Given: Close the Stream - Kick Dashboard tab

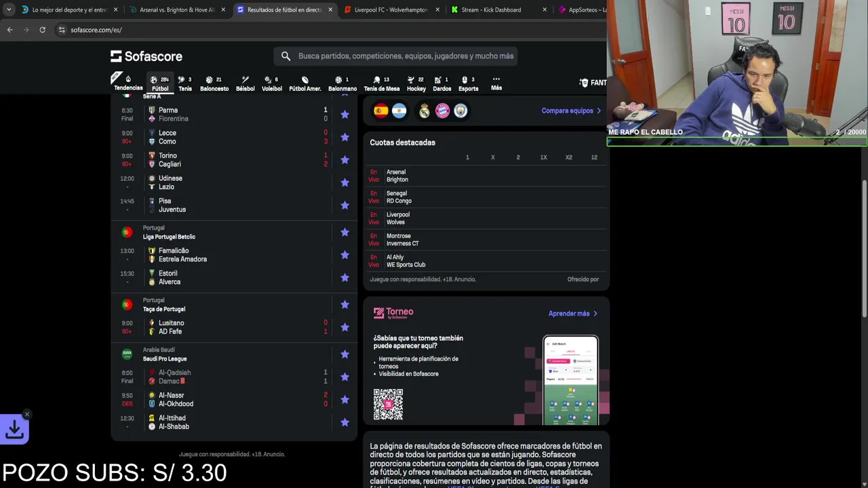Looking at the screenshot, I should tap(545, 9).
